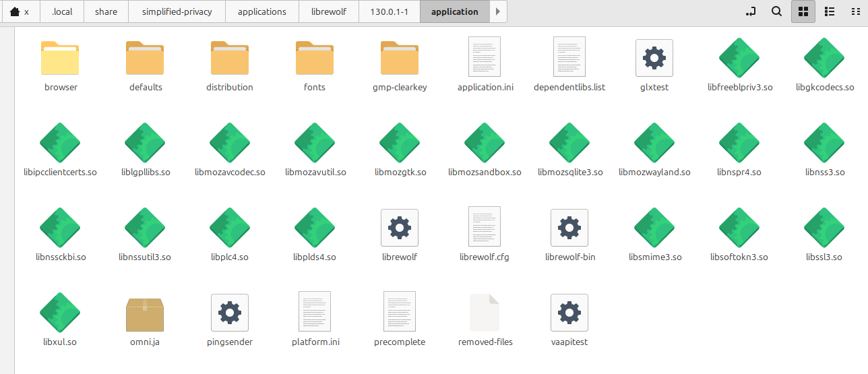Select the vaapitest executable icon
This screenshot has width=868, height=374.
point(569,312)
